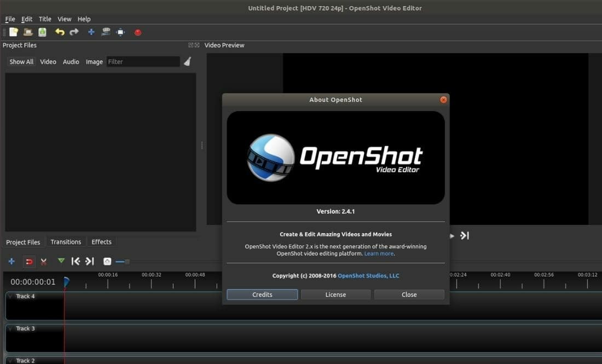The image size is (602, 364).
Task: Open the File menu
Action: [10, 19]
